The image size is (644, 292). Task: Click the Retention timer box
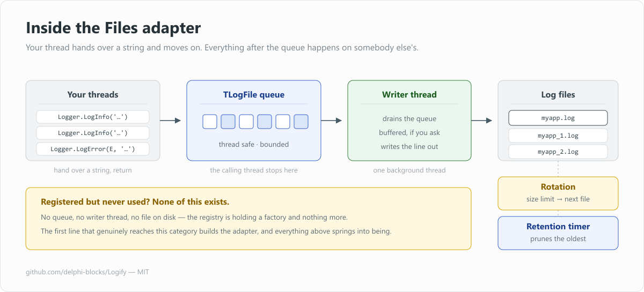click(558, 233)
